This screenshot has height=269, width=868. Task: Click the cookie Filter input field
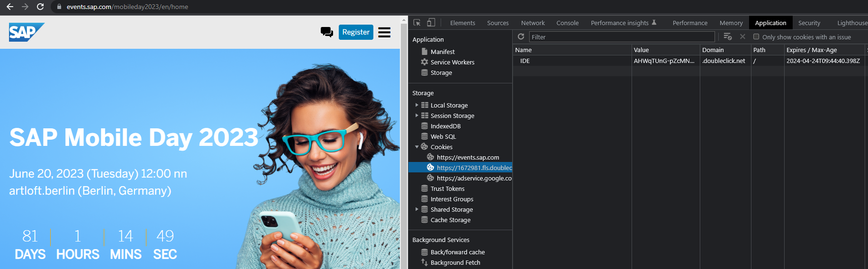click(x=622, y=37)
